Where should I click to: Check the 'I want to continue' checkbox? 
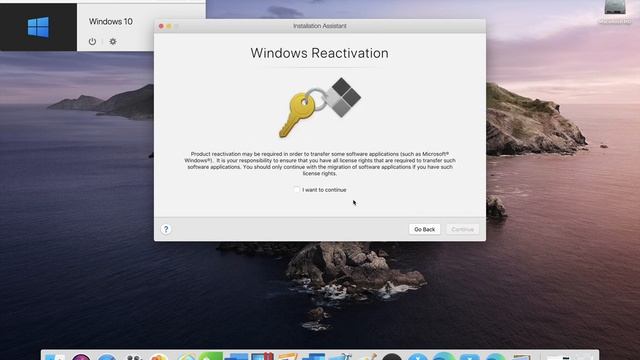(297, 190)
